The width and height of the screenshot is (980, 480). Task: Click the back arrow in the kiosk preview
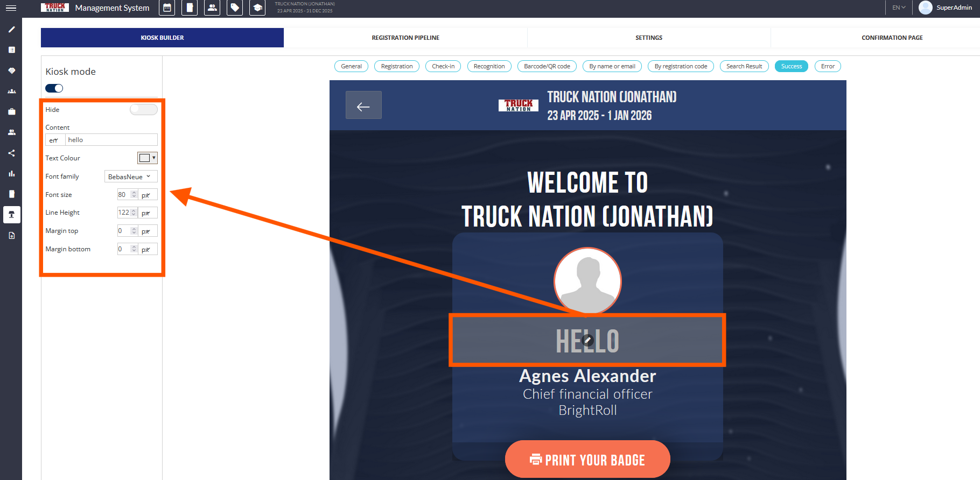tap(363, 105)
